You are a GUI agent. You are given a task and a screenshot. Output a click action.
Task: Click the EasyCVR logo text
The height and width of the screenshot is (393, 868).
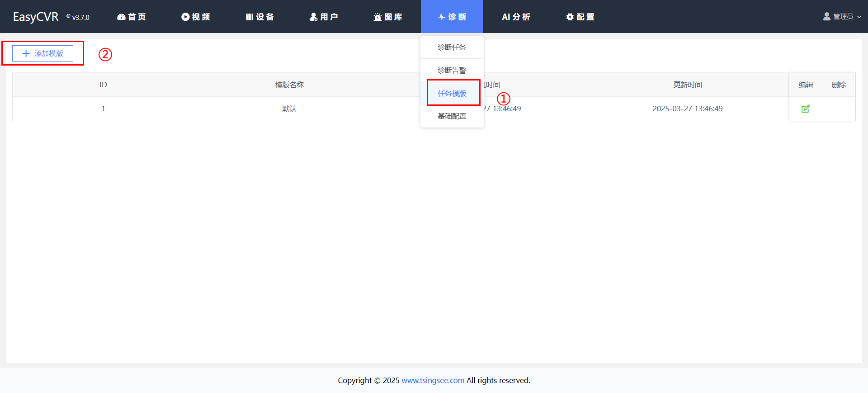[x=36, y=17]
